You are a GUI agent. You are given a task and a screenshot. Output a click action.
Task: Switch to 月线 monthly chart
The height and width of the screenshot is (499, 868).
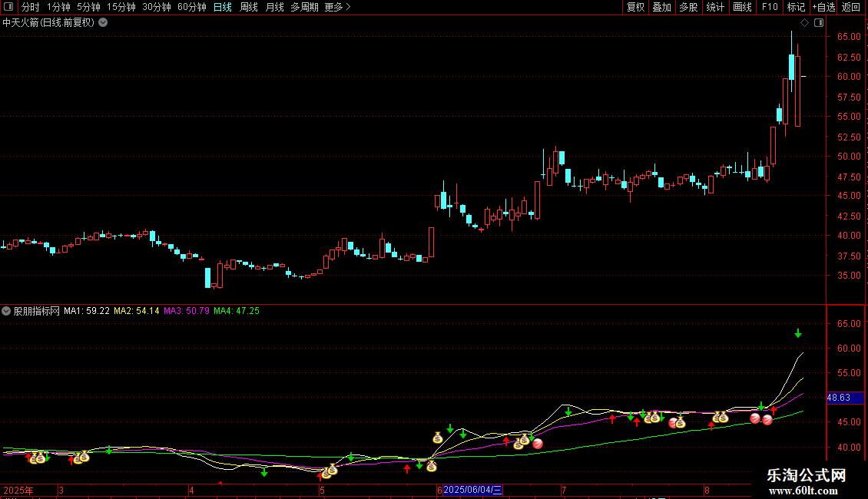(x=274, y=7)
